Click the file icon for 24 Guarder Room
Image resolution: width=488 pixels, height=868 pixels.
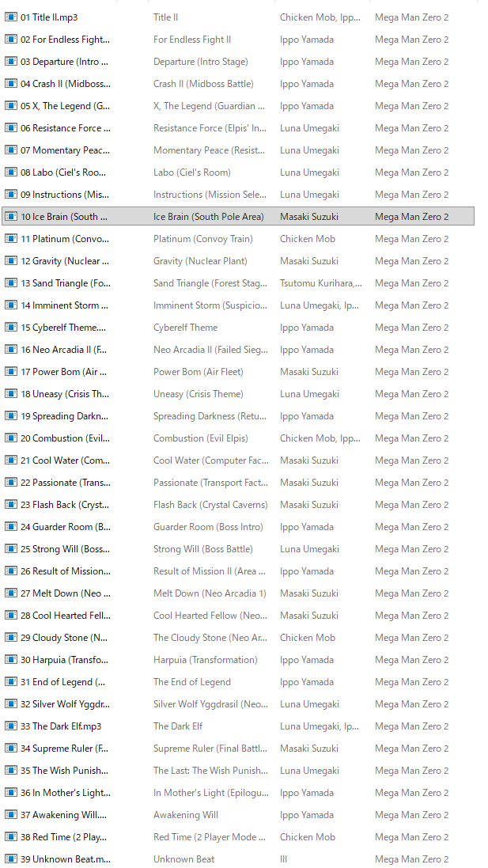(x=10, y=526)
